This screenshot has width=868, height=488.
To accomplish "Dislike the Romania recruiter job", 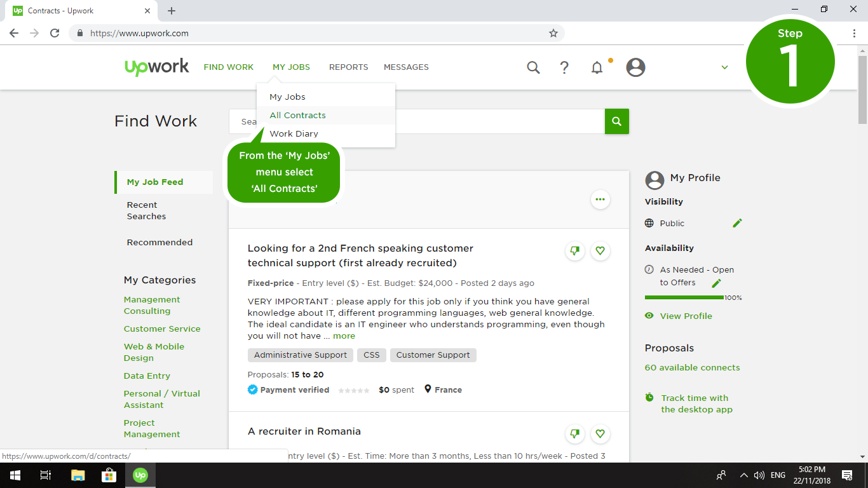I will click(x=574, y=433).
